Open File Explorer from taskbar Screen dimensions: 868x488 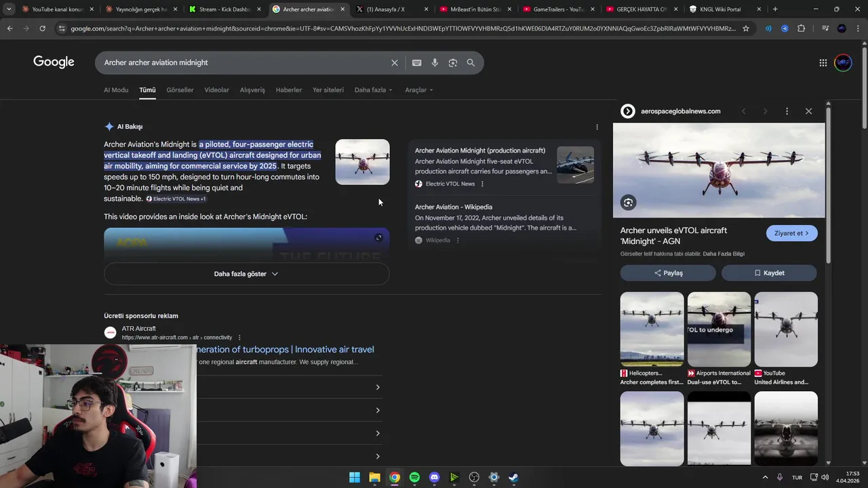point(374,477)
